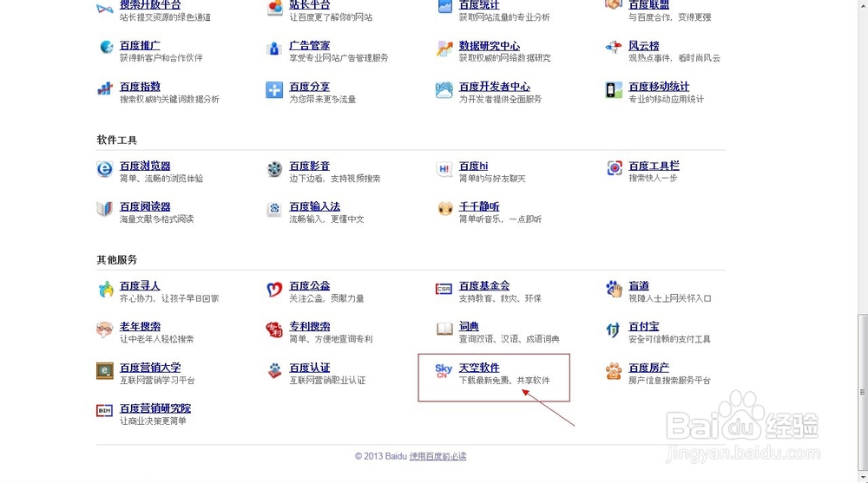Click the Sky CN 天空软件 logo
This screenshot has height=483, width=868.
click(x=444, y=370)
